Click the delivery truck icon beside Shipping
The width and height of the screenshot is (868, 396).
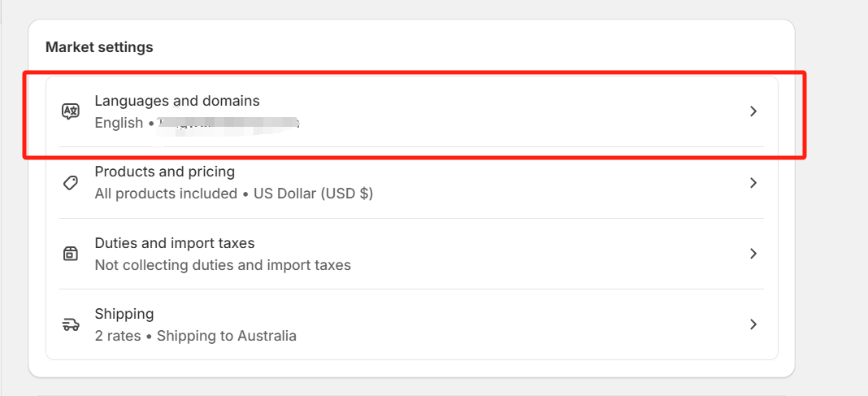pyautogui.click(x=71, y=324)
